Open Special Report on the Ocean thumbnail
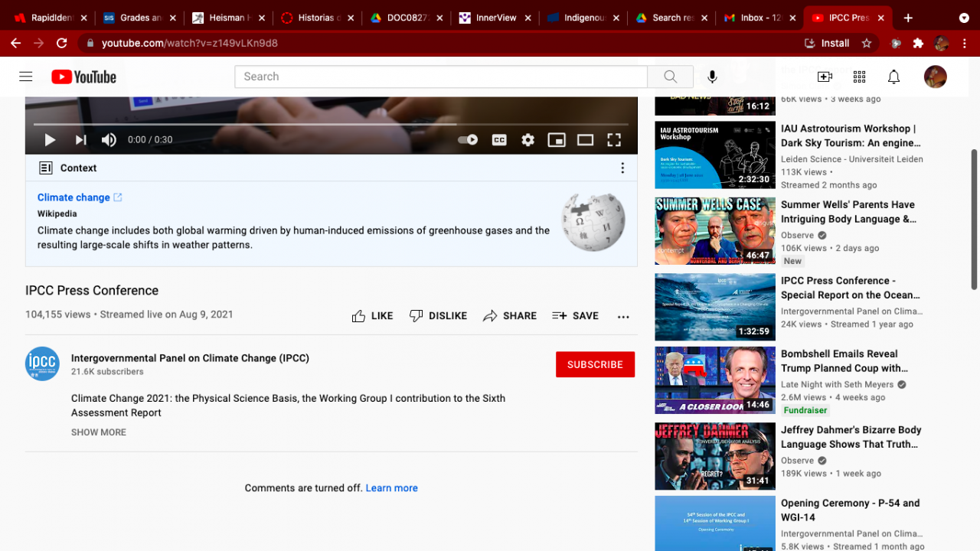The image size is (980, 551). (715, 307)
